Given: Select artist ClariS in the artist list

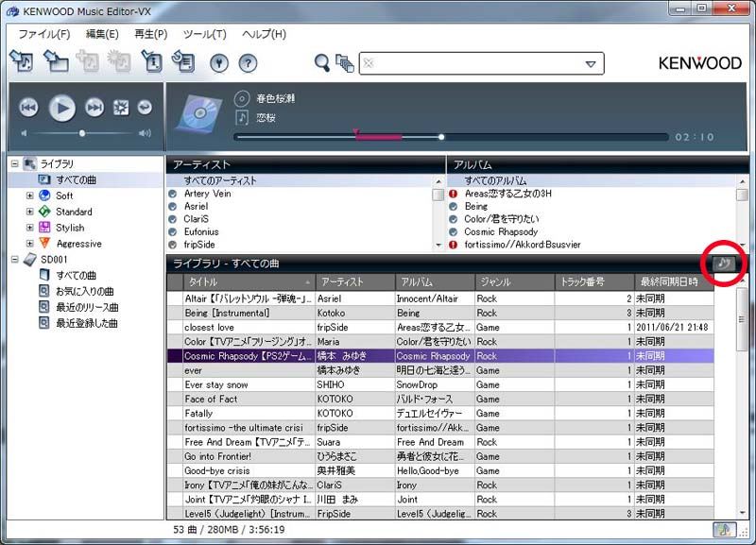Looking at the screenshot, I should coord(196,219).
